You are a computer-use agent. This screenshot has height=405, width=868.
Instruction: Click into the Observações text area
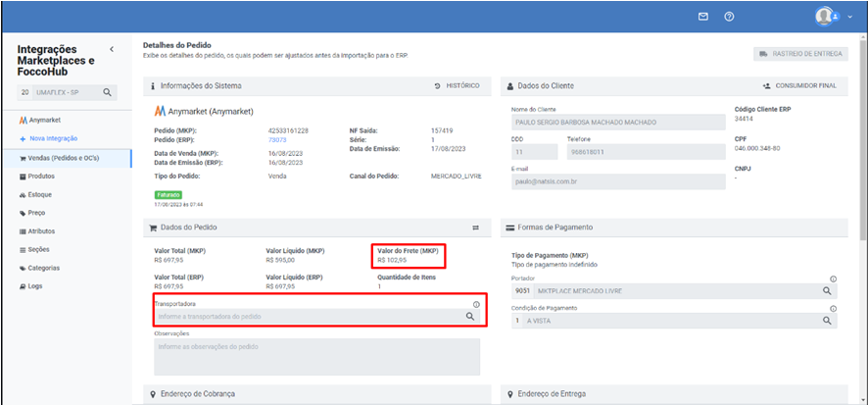(x=316, y=357)
